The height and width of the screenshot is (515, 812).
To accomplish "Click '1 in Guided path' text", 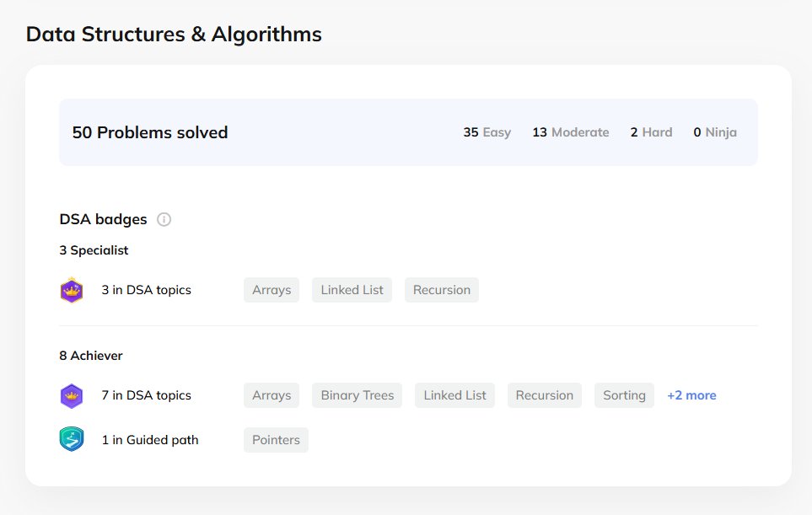I will click(149, 440).
